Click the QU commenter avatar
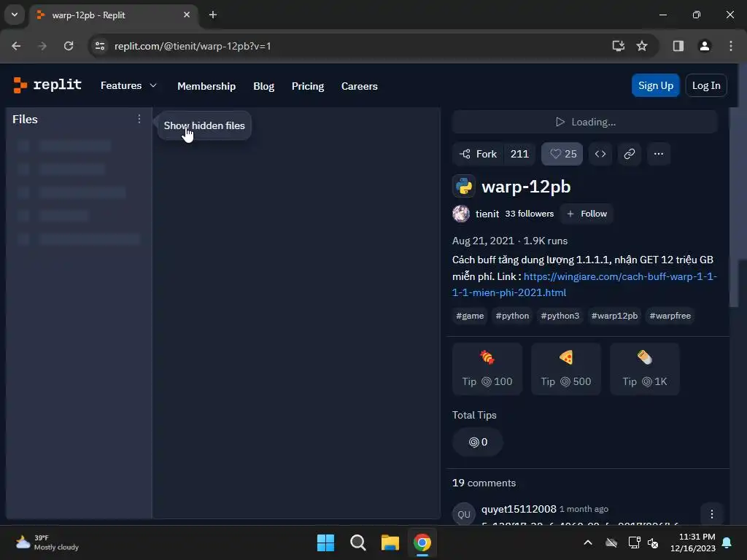The height and width of the screenshot is (560, 747). point(463,514)
